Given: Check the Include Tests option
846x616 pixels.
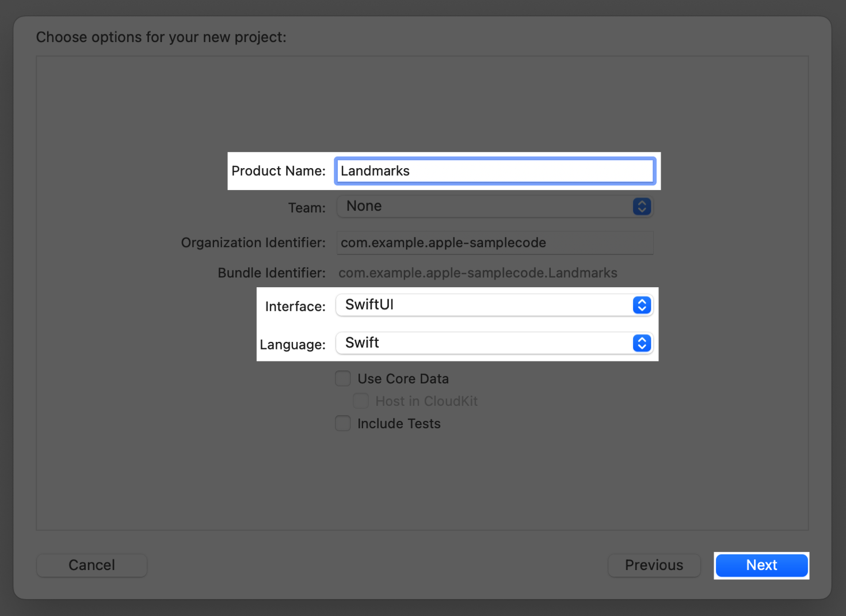Looking at the screenshot, I should click(x=343, y=423).
